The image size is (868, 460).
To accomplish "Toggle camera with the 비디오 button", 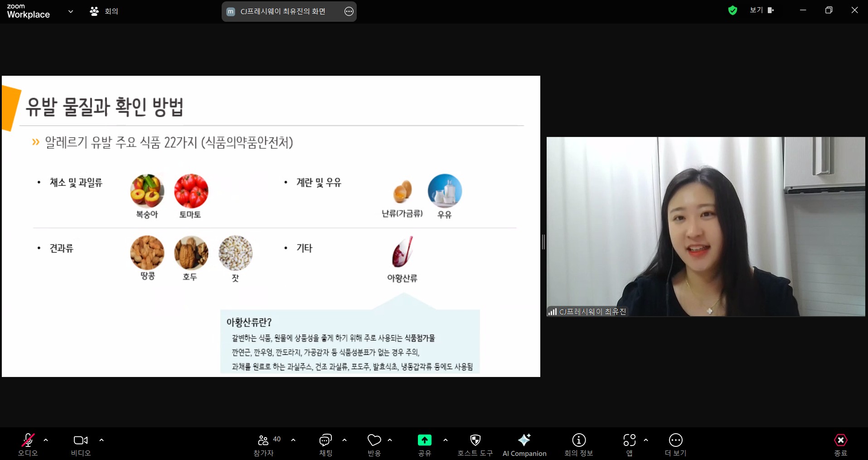I will 81,445.
